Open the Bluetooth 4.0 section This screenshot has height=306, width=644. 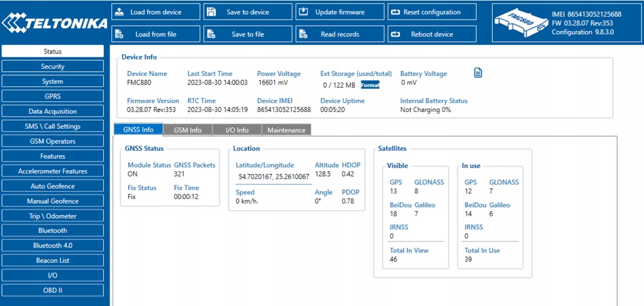[53, 245]
